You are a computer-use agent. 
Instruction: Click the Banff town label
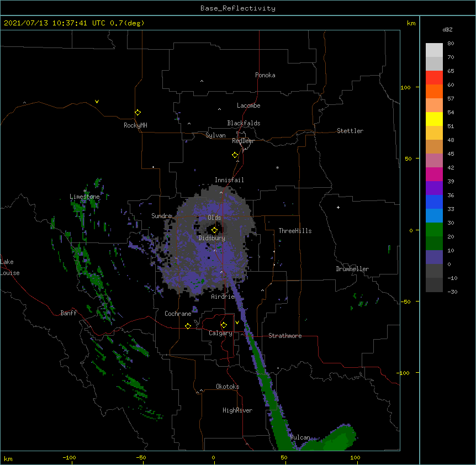pos(68,313)
